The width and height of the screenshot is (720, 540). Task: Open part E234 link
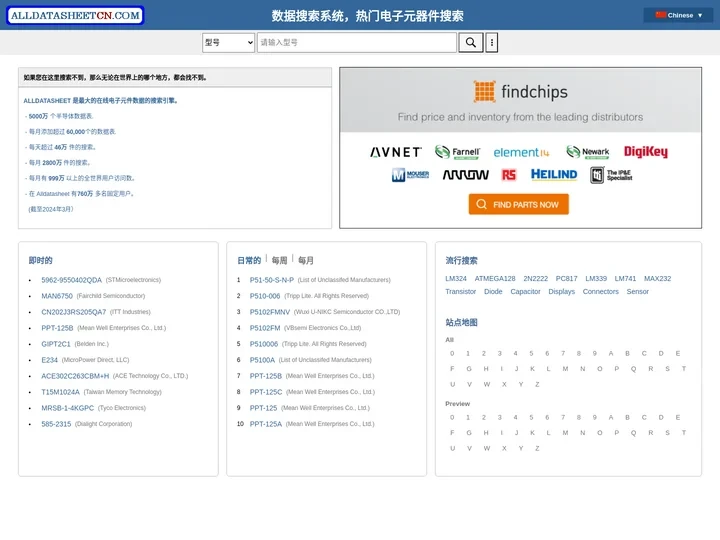click(x=50, y=360)
